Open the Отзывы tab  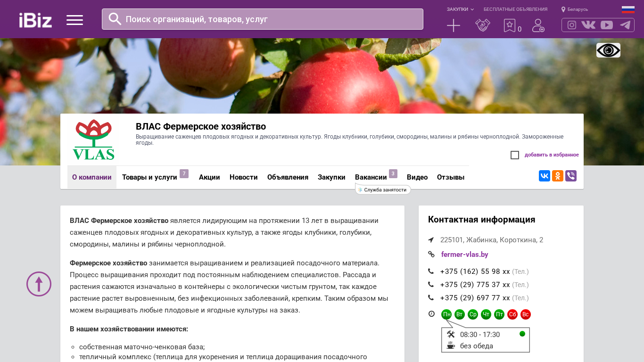(451, 177)
